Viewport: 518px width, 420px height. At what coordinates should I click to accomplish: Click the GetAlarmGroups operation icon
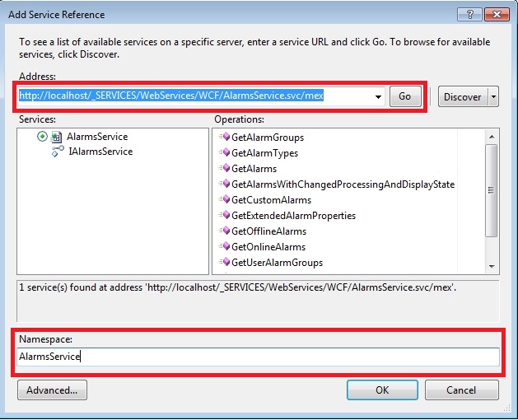point(223,138)
